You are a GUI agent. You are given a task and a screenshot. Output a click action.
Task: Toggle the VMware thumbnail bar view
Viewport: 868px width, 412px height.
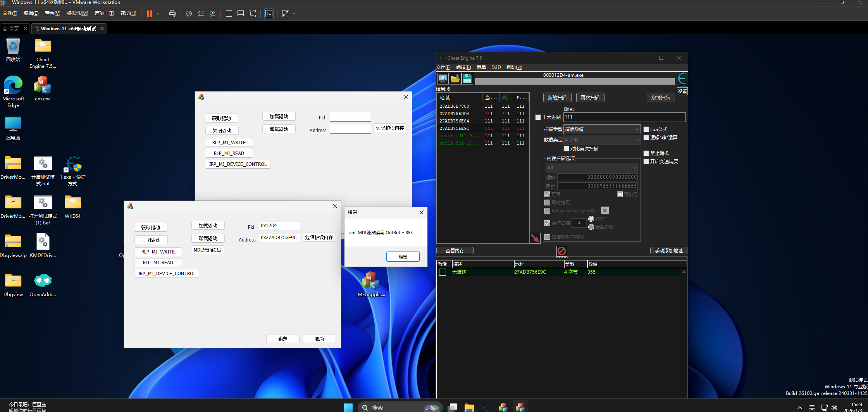tap(241, 14)
